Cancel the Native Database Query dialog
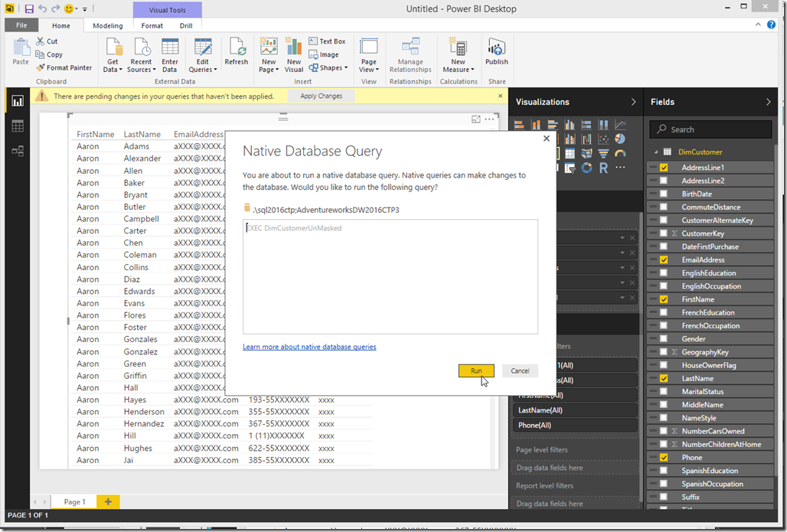The width and height of the screenshot is (787, 532). pos(520,371)
